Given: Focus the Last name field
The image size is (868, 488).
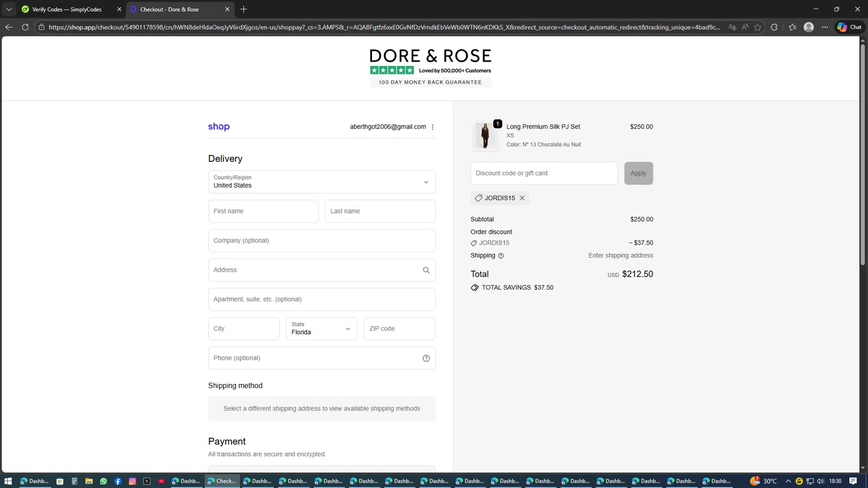Looking at the screenshot, I should pyautogui.click(x=380, y=211).
